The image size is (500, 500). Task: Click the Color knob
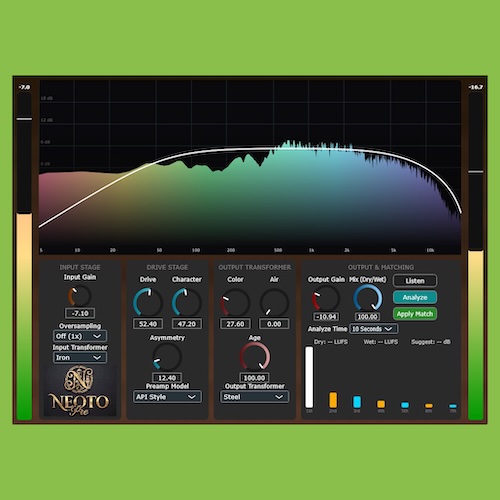tap(235, 302)
